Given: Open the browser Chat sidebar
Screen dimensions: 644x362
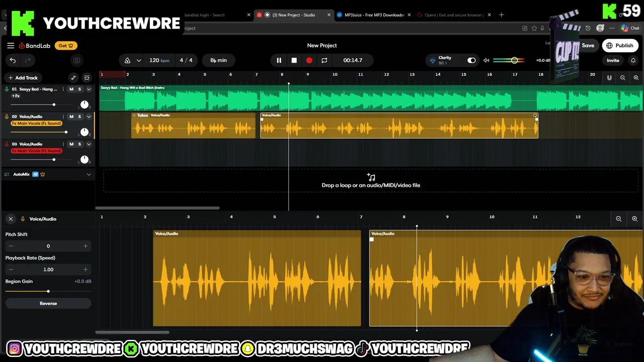Looking at the screenshot, I should pos(630,28).
